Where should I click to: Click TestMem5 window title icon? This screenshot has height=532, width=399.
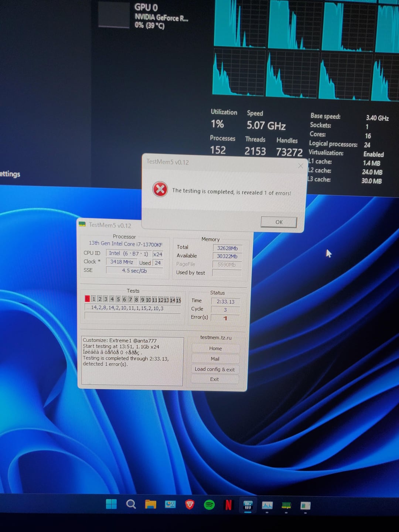[x=82, y=224]
